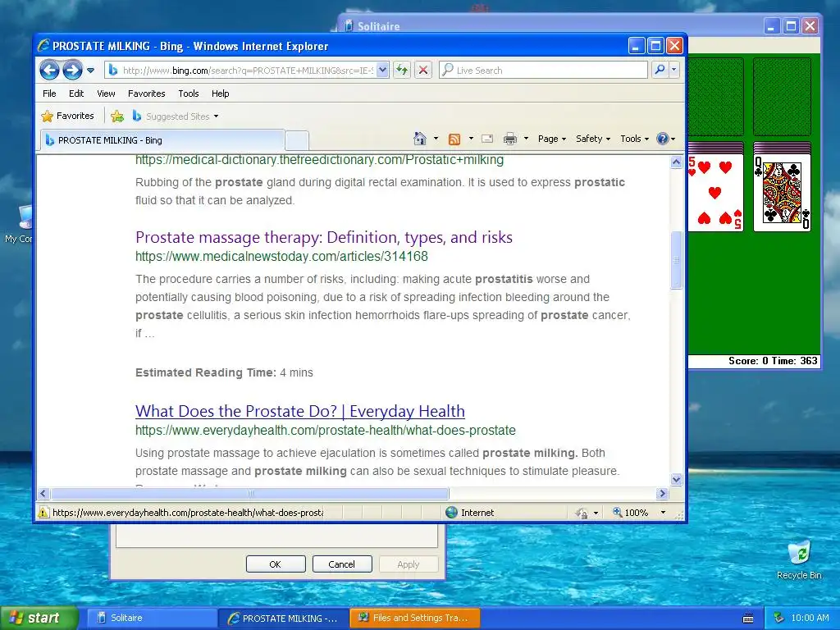Click the Home icon on command bar
This screenshot has width=840, height=630.
pyautogui.click(x=420, y=139)
